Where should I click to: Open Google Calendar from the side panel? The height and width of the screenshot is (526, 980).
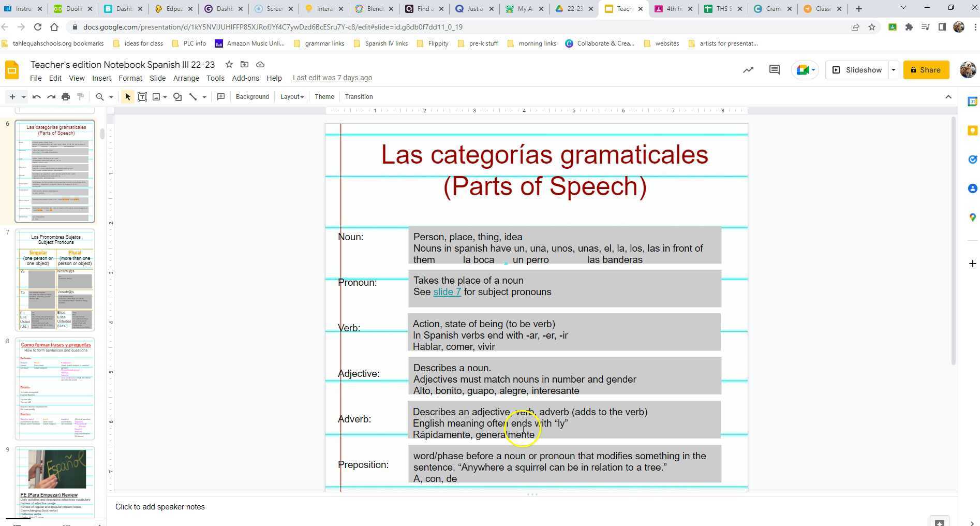pyautogui.click(x=972, y=101)
